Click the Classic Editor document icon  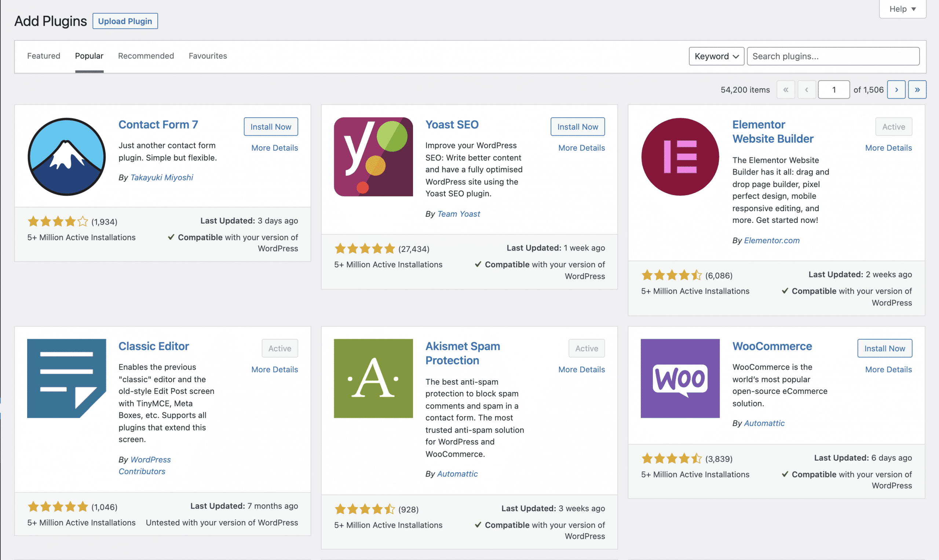pos(66,378)
